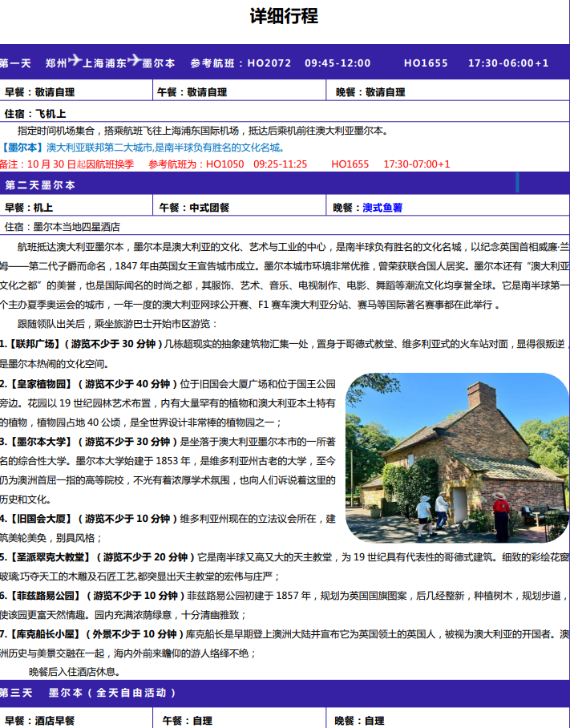Select flight number HO2072 in header
570x728 pixels.
269,63
